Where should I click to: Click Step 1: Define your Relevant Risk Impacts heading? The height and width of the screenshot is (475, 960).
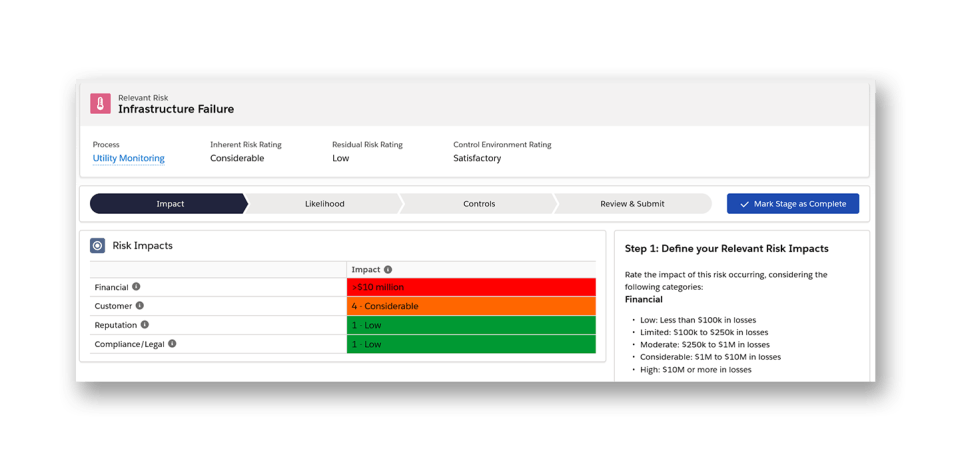[726, 249]
